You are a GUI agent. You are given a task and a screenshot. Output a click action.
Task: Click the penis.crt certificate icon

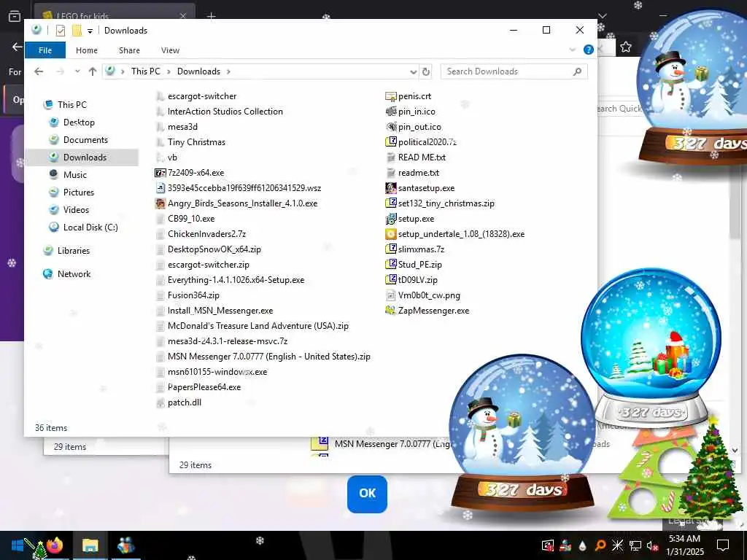pyautogui.click(x=391, y=97)
